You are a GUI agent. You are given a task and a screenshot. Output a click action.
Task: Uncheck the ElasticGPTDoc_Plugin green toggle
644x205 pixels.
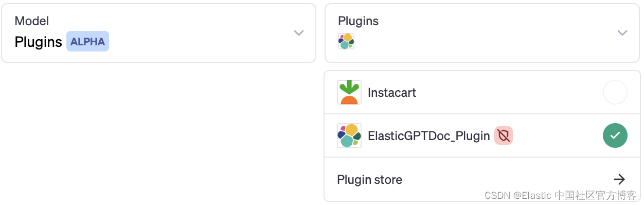(x=615, y=136)
